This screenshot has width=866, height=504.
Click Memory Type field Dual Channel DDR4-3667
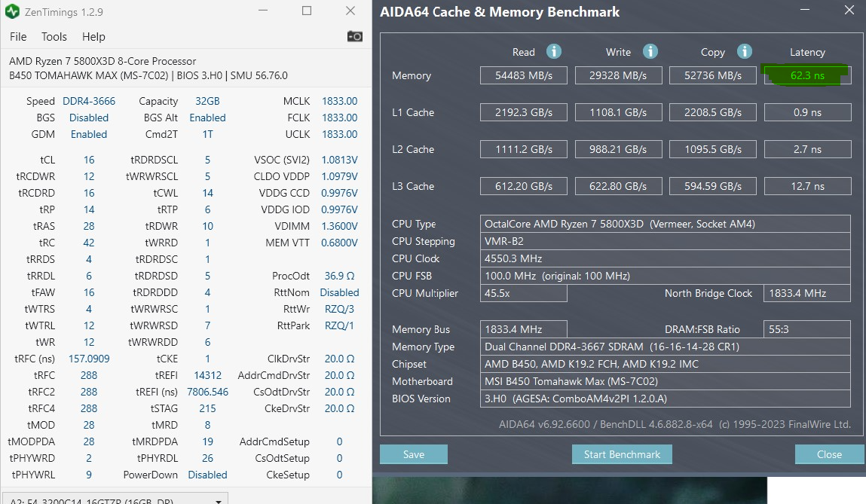666,347
